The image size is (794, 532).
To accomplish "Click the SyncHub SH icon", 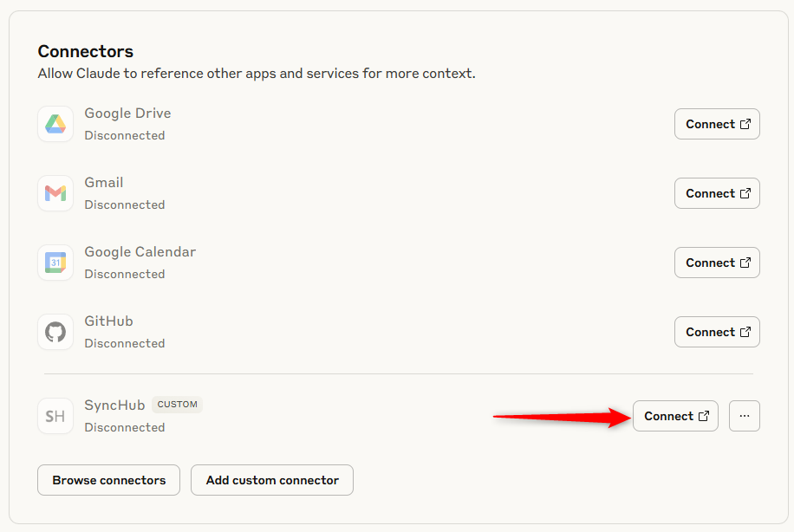I will (55, 416).
